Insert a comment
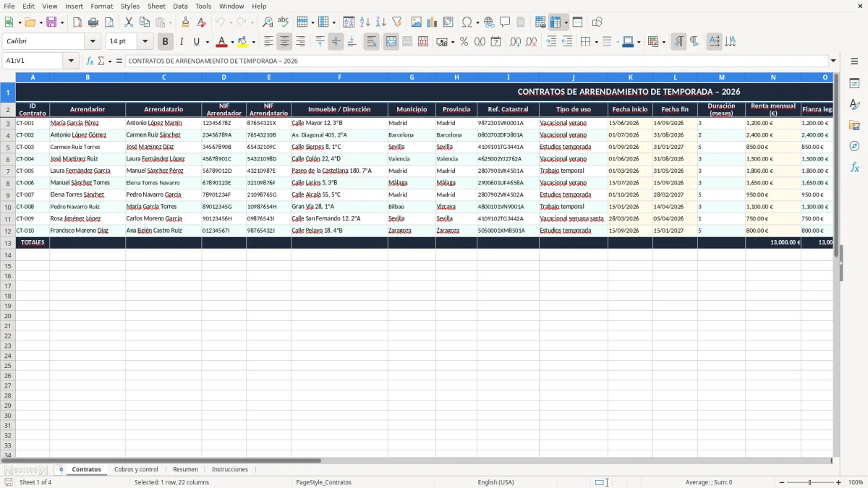 (x=505, y=22)
